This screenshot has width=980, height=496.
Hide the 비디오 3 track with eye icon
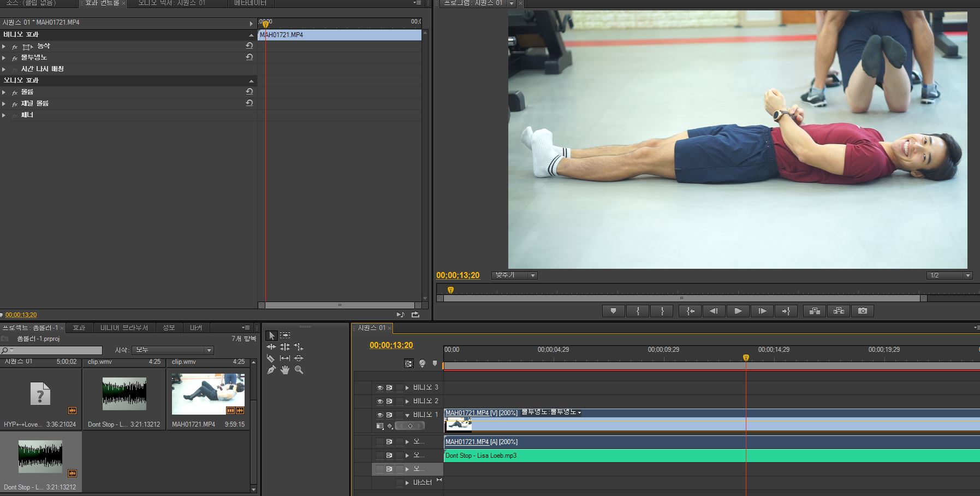coord(379,388)
